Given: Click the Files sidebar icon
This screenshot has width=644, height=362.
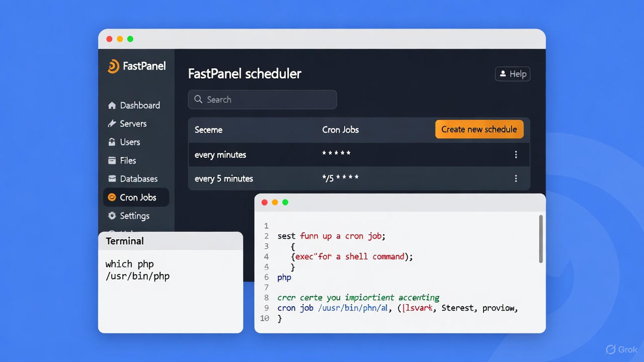Looking at the screenshot, I should pyautogui.click(x=112, y=160).
